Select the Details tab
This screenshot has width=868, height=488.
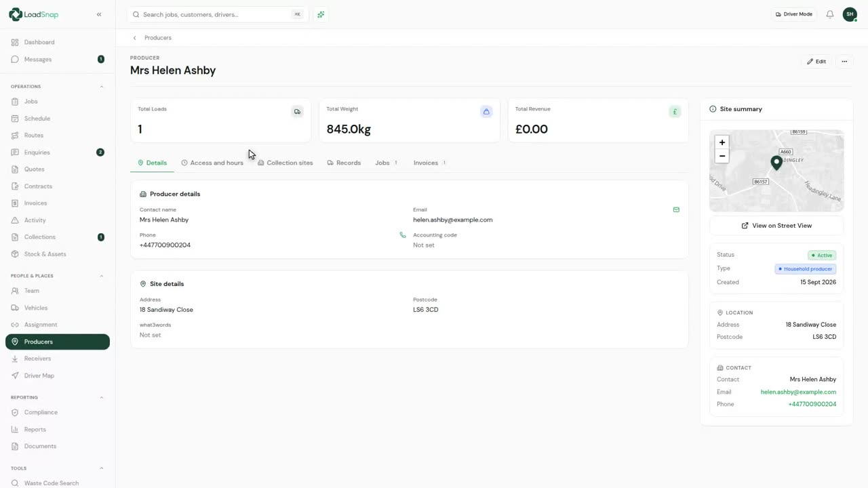(152, 163)
